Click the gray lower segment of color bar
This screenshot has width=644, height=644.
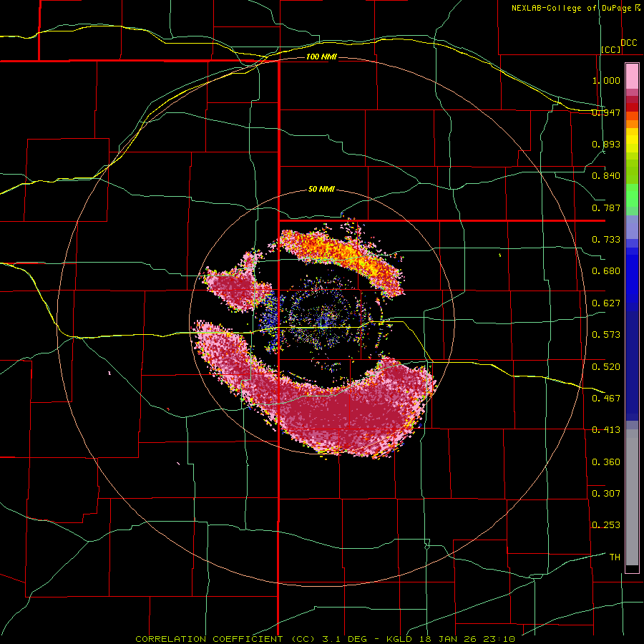pos(632,497)
